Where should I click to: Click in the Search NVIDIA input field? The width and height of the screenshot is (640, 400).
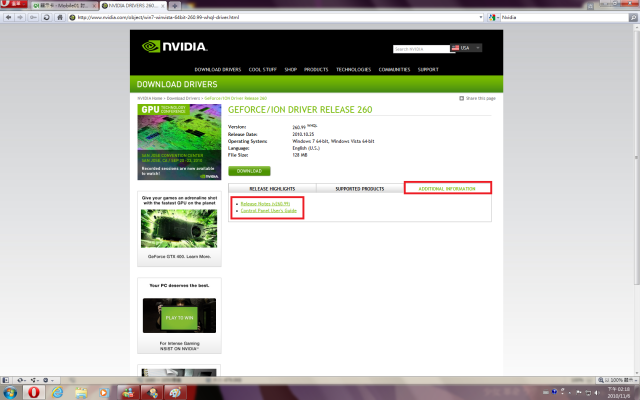[x=421, y=49]
